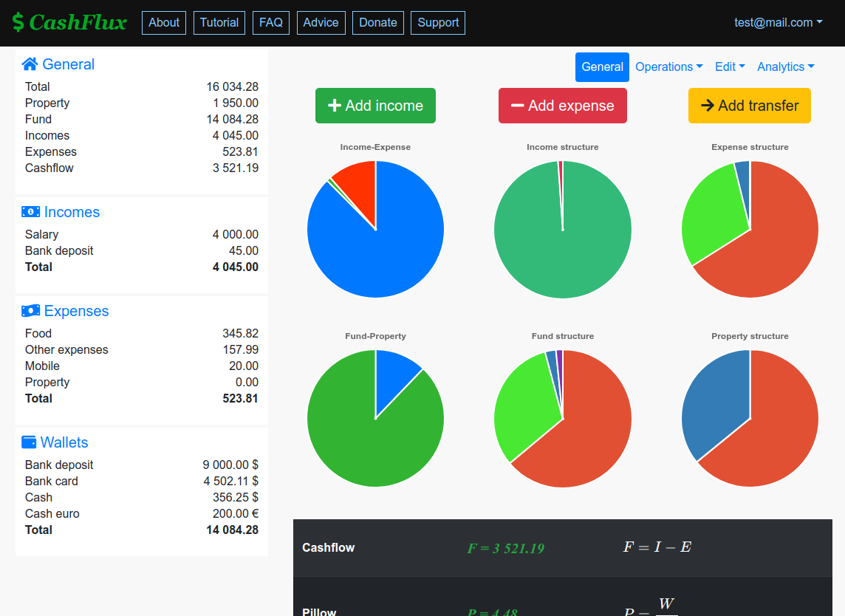Viewport: 845px width, 616px height.
Task: Click the Add transfer button
Action: (x=750, y=106)
